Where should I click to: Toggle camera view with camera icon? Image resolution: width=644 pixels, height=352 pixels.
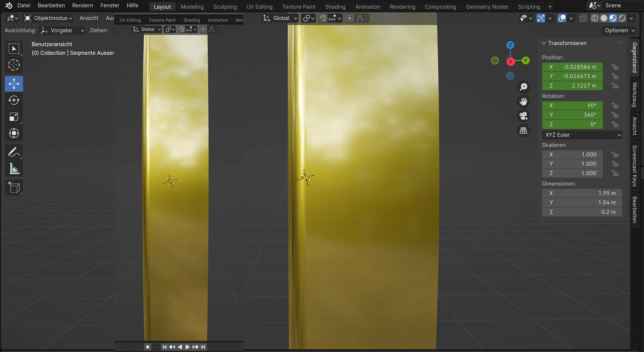pyautogui.click(x=523, y=116)
